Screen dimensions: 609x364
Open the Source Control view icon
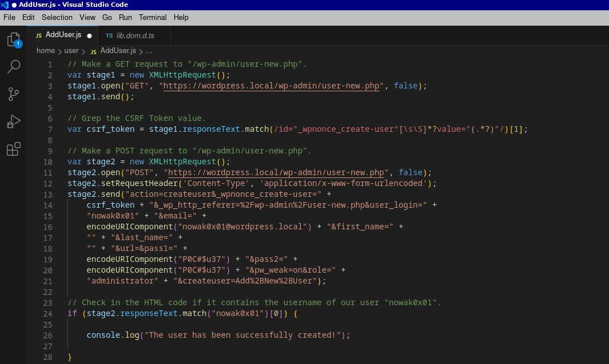(x=14, y=94)
